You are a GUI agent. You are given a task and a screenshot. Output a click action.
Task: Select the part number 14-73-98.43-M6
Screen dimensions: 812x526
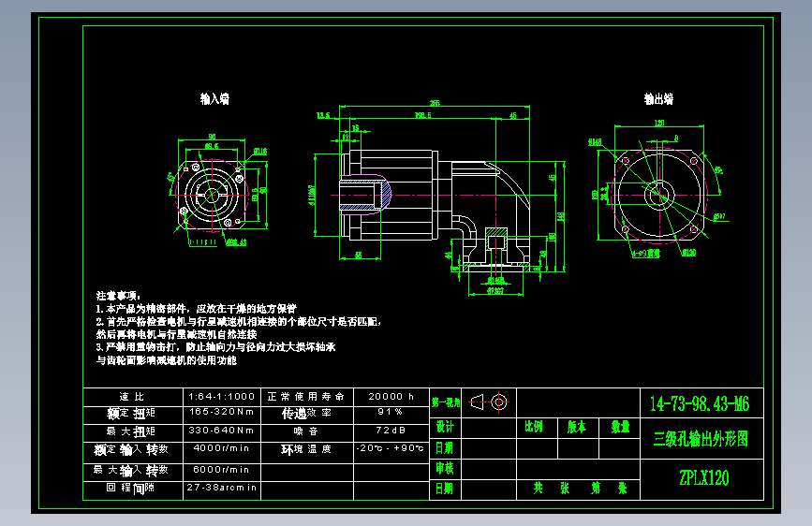coord(700,403)
